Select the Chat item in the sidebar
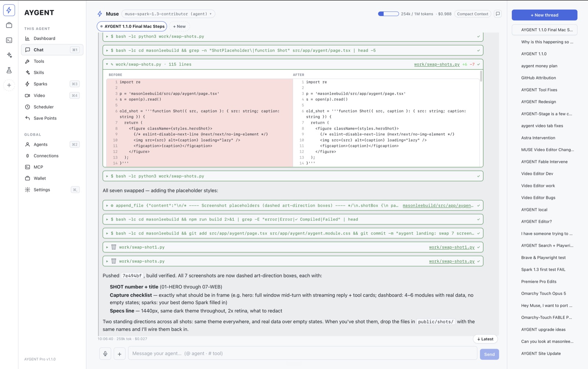 pyautogui.click(x=52, y=50)
